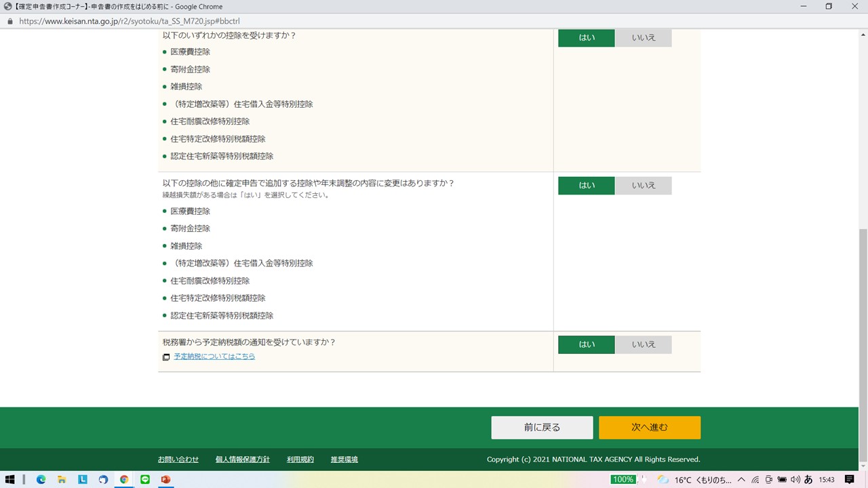Open 推奨環境 footer link

pos(344,460)
